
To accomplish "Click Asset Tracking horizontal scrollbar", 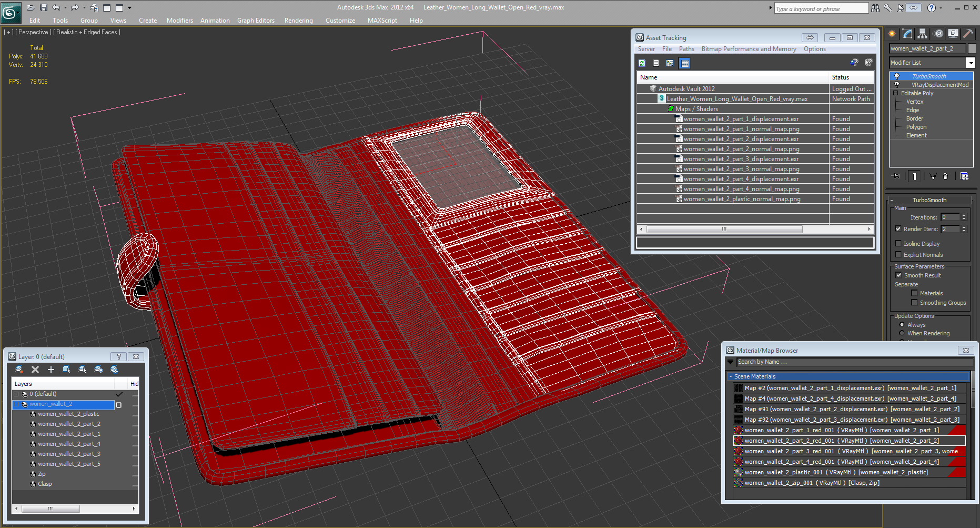I will click(x=755, y=229).
